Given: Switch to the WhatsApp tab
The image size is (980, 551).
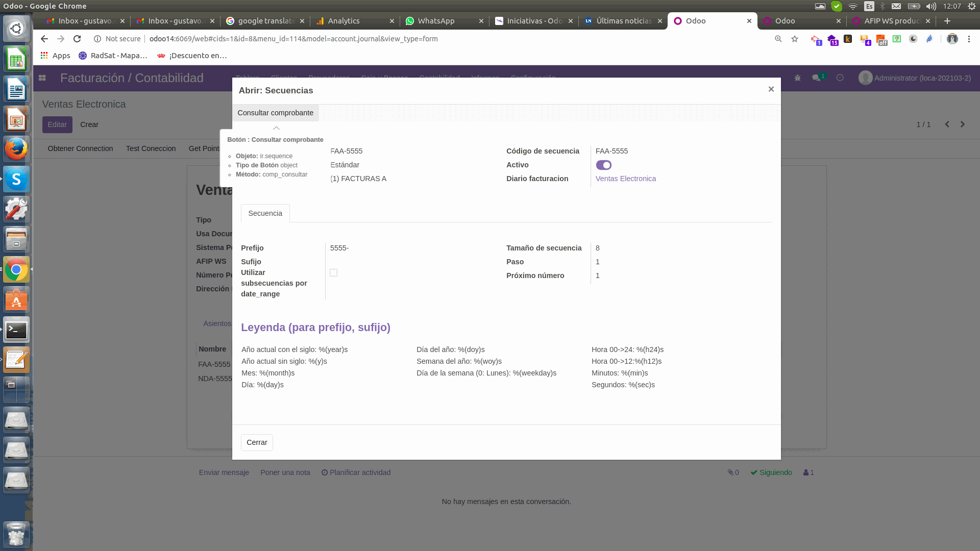Looking at the screenshot, I should [443, 21].
